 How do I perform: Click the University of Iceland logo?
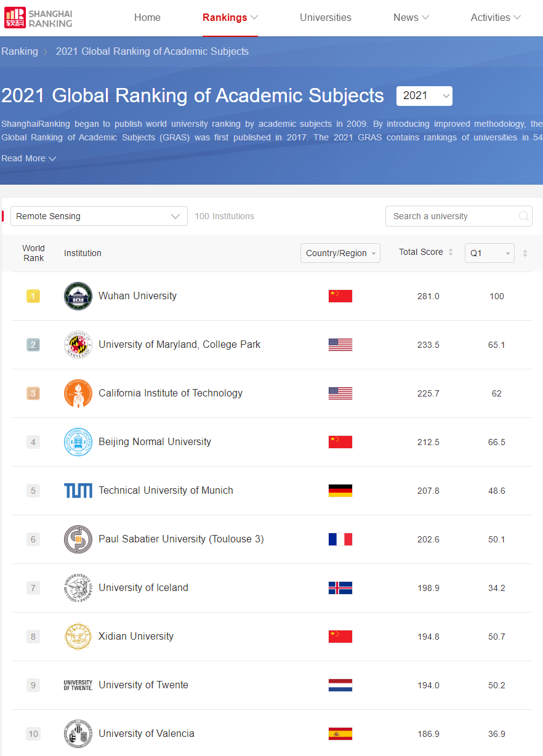tap(78, 588)
